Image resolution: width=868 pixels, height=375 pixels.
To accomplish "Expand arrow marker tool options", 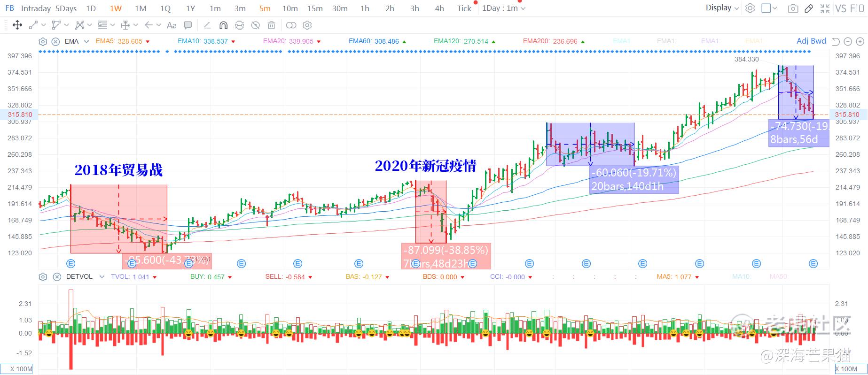I will coord(159,25).
